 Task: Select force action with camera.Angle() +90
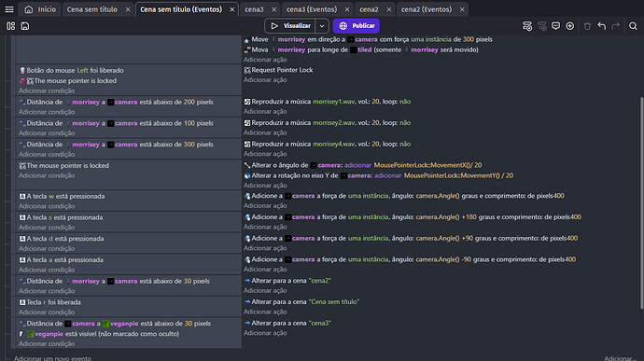click(411, 238)
